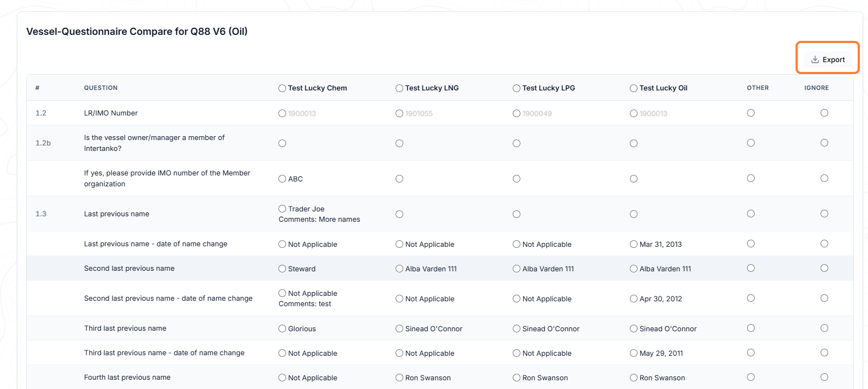
Task: Click the OTHER column header
Action: pyautogui.click(x=758, y=88)
